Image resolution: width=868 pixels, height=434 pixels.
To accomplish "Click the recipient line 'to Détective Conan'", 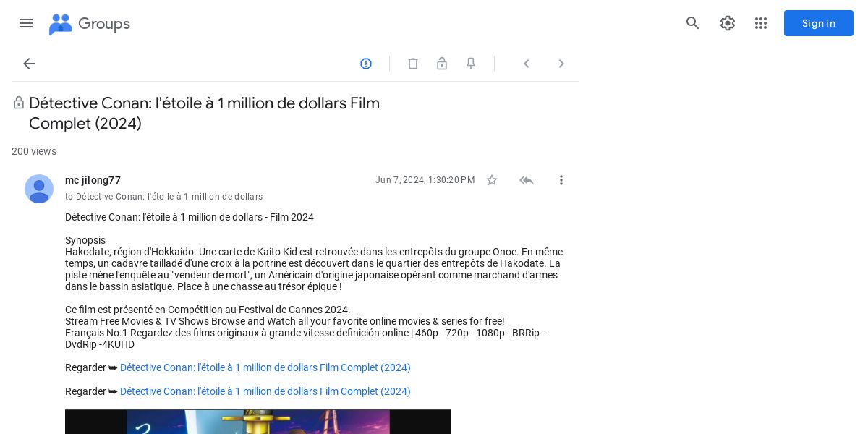I will click(164, 197).
